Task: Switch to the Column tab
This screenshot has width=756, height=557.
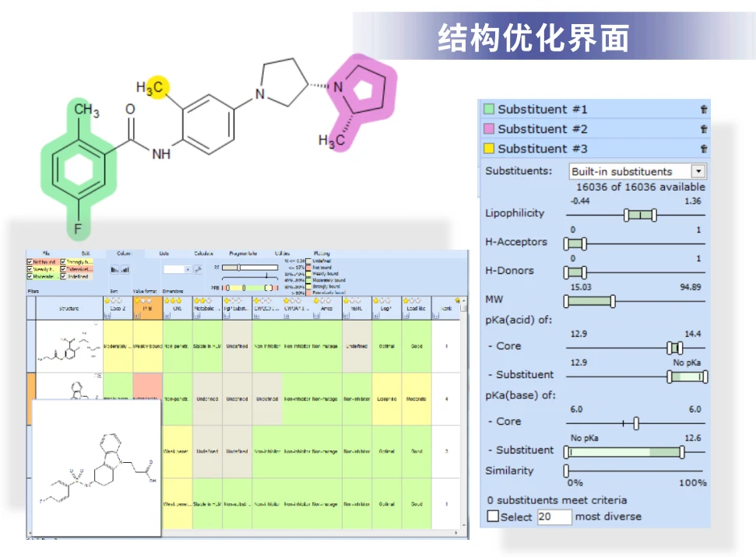Action: [124, 253]
